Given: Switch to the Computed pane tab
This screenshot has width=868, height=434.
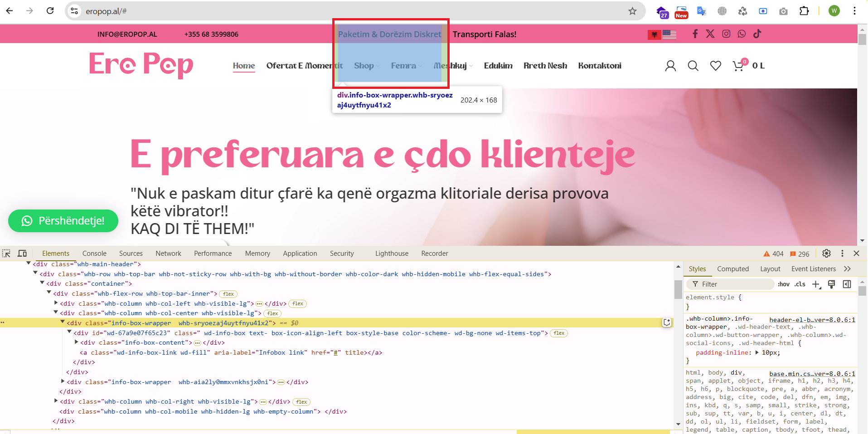Looking at the screenshot, I should pyautogui.click(x=732, y=269).
